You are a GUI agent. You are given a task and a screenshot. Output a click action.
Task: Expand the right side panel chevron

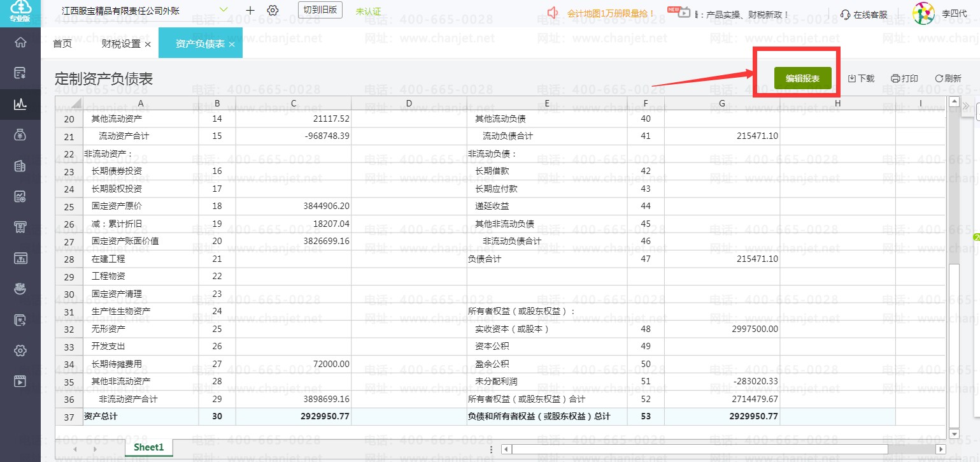(x=965, y=105)
